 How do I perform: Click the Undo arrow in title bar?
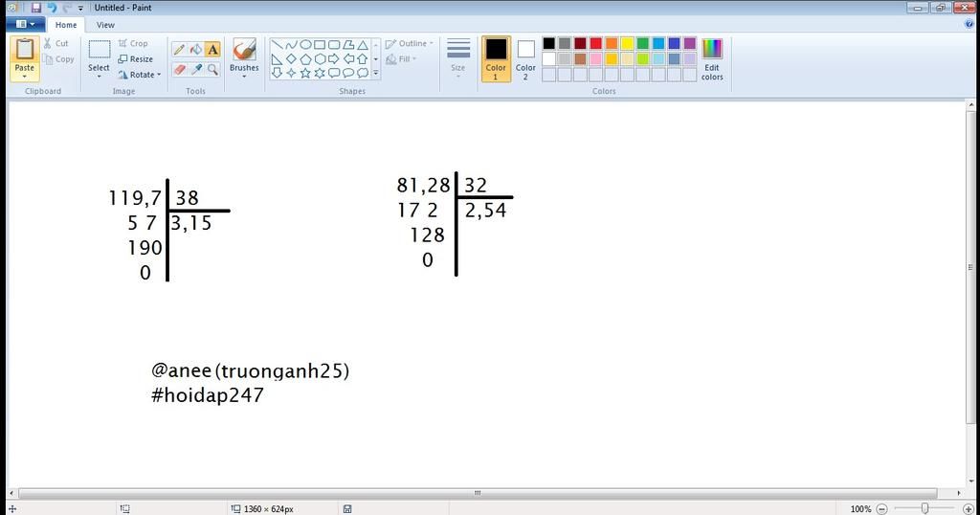click(52, 8)
